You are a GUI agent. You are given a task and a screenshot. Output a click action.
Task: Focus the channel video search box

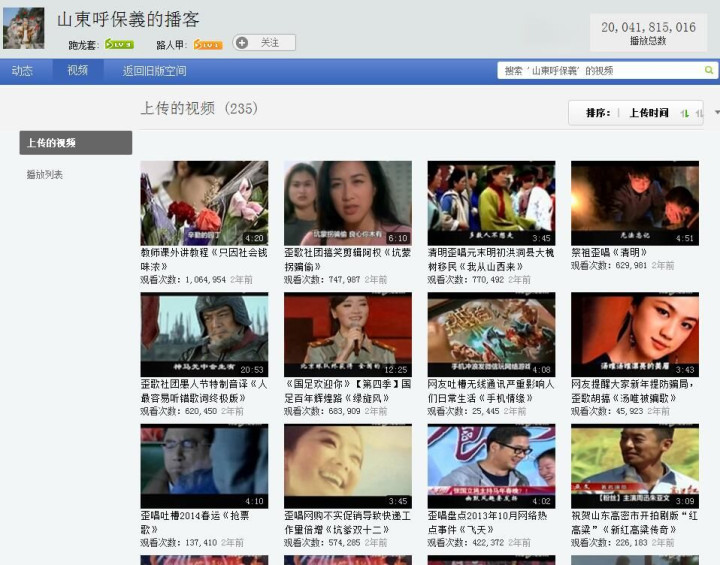(x=600, y=71)
